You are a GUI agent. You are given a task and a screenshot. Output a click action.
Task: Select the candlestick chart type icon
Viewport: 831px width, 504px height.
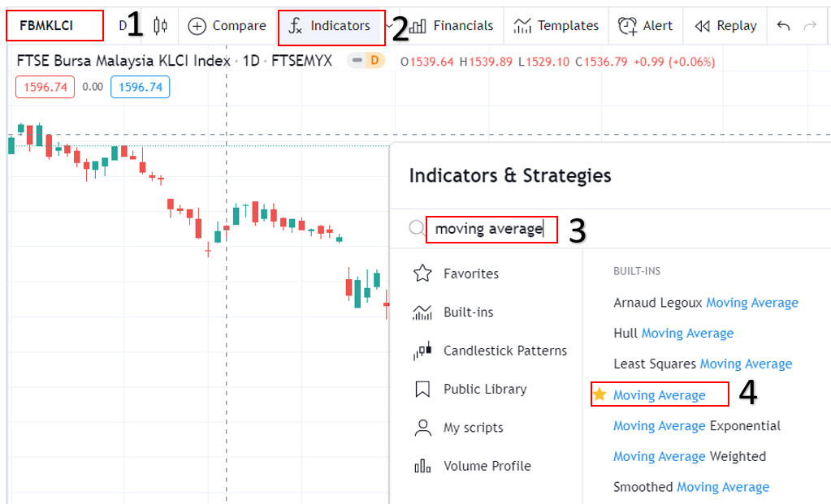point(161,26)
